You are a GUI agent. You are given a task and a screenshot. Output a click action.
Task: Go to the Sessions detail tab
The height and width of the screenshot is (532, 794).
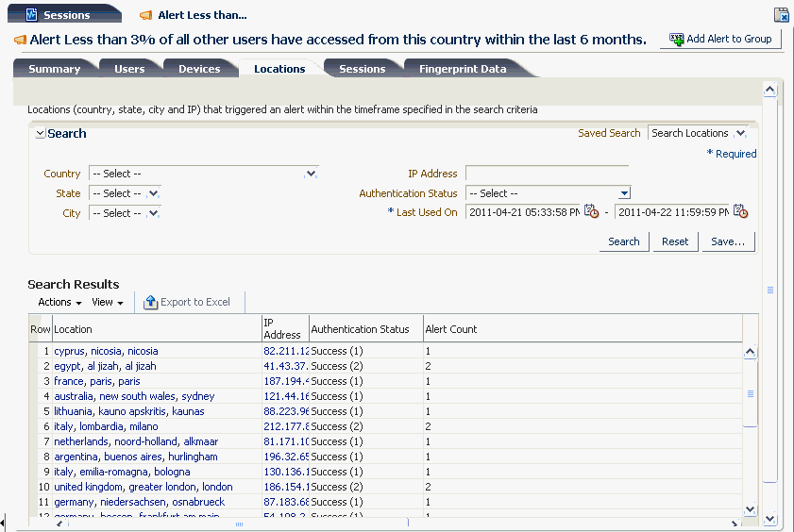tap(362, 69)
